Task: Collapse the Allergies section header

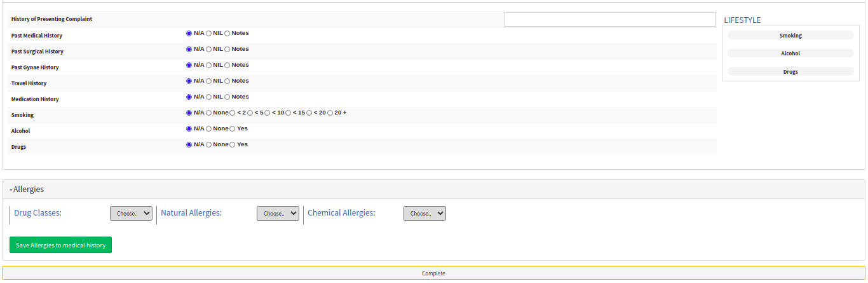Action: click(27, 190)
